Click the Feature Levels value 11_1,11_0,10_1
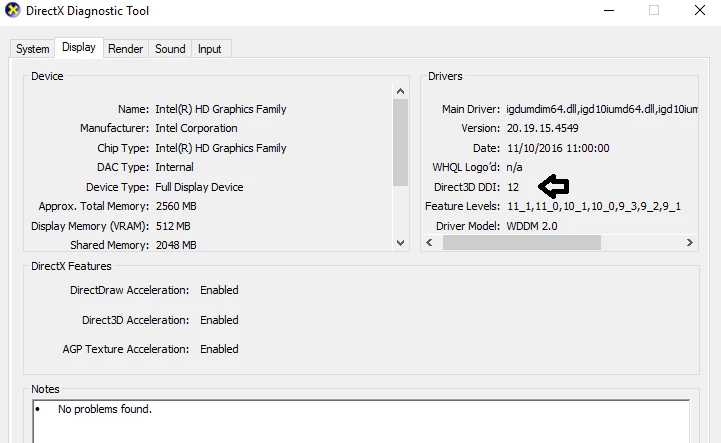Viewport: 721px width, 443px height. [594, 206]
